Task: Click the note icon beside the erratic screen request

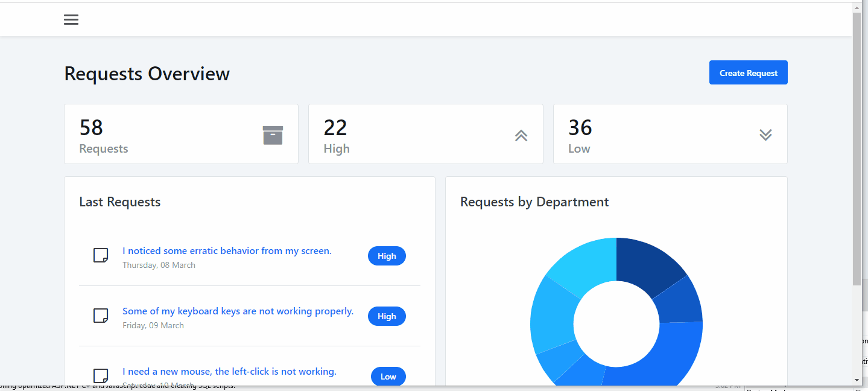Action: click(x=100, y=255)
